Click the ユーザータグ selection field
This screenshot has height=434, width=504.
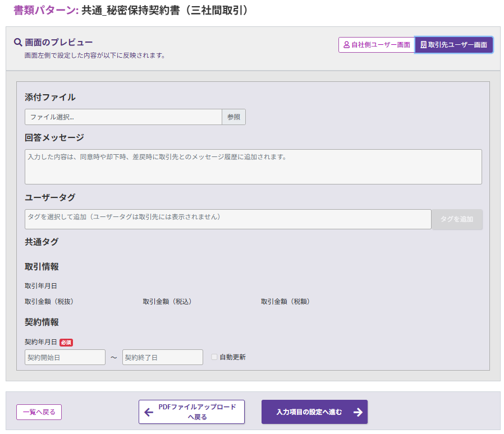coord(228,219)
